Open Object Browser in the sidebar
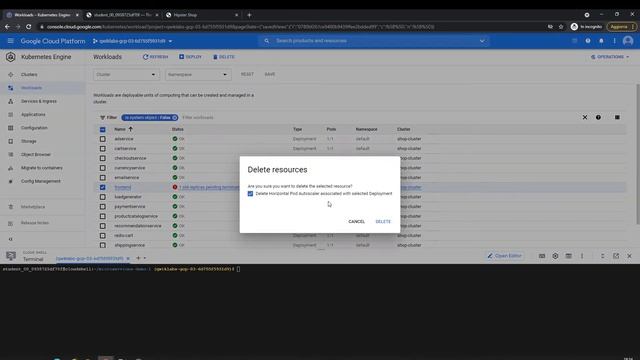This screenshot has width=640, height=360. pos(36,155)
